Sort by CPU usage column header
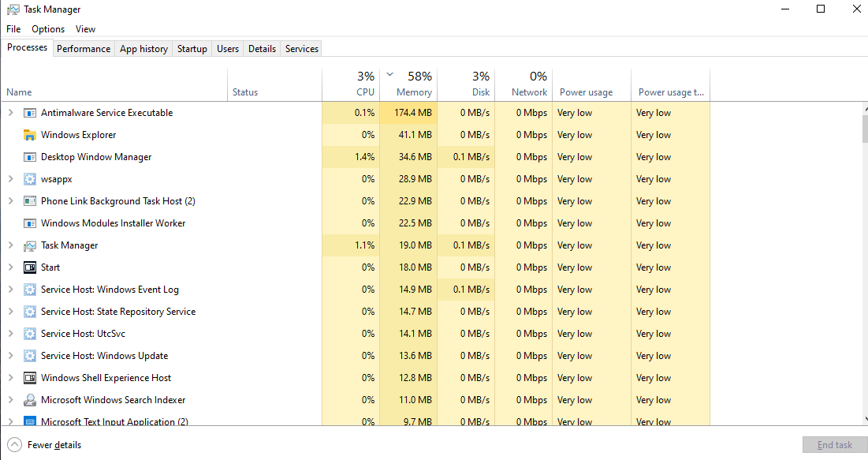The image size is (868, 460). tap(351, 84)
